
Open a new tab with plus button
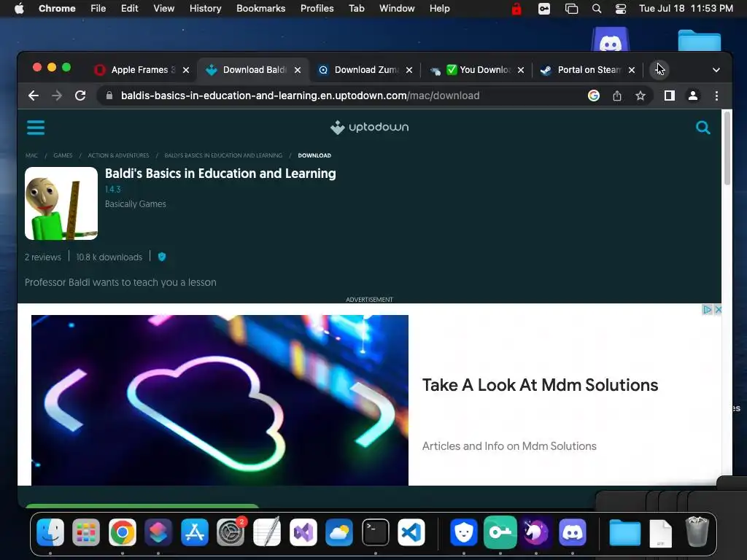[659, 70]
